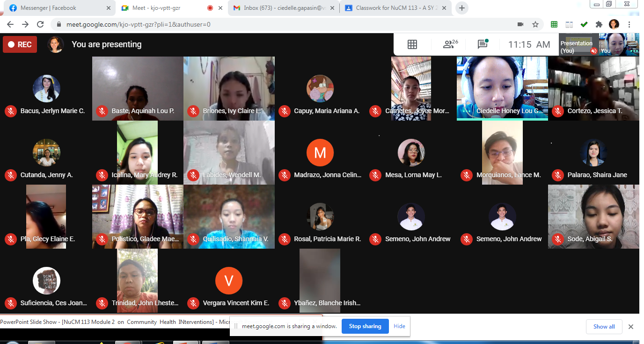644x344 pixels.
Task: Click the meet.google.com address bar URL
Action: pos(140,24)
